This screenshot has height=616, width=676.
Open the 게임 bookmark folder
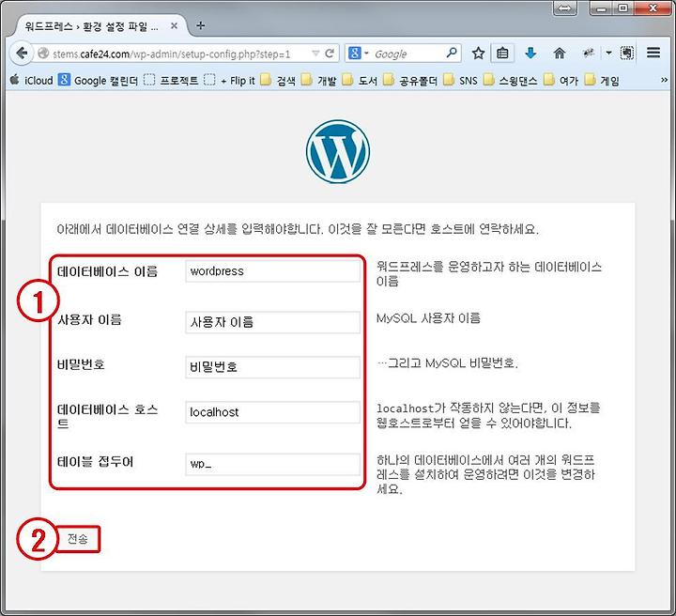tap(602, 81)
